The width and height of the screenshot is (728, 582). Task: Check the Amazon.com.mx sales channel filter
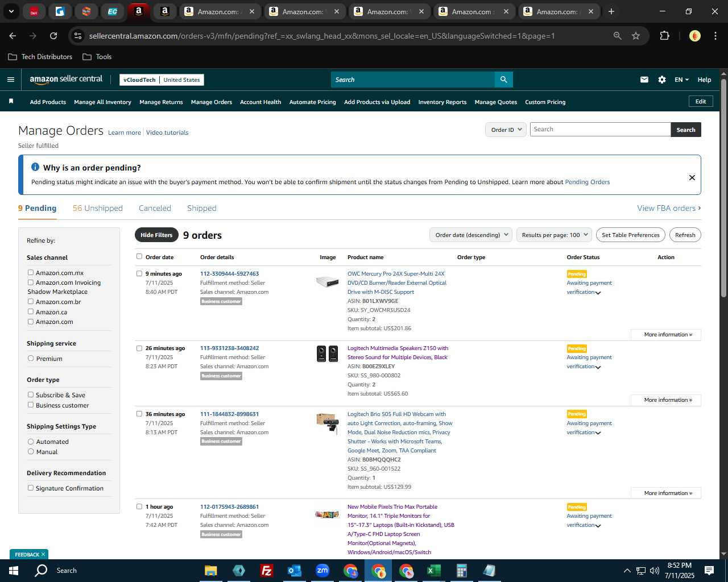pyautogui.click(x=31, y=272)
